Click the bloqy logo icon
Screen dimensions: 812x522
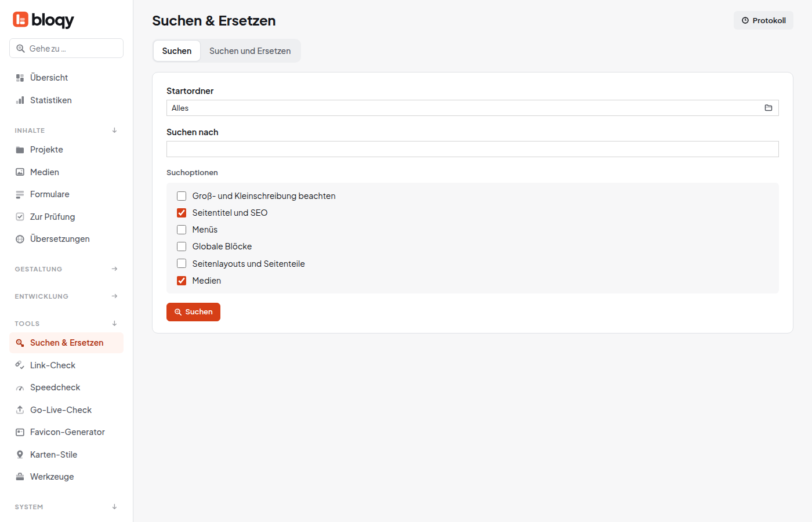(20, 20)
